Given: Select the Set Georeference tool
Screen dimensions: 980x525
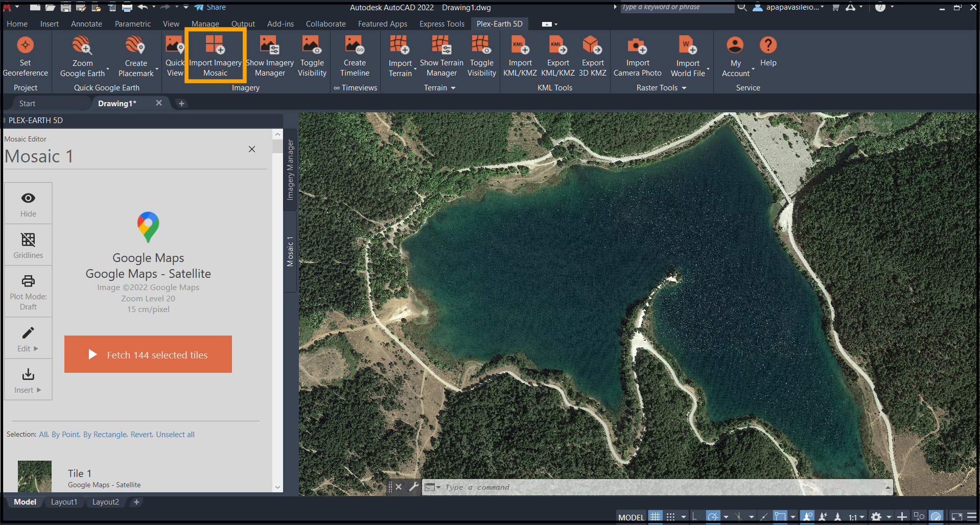Looking at the screenshot, I should pos(25,56).
